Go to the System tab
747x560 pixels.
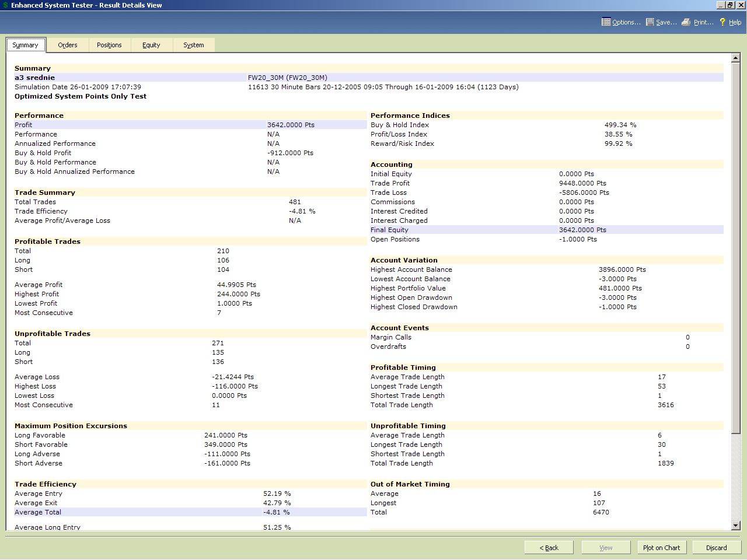click(x=194, y=45)
